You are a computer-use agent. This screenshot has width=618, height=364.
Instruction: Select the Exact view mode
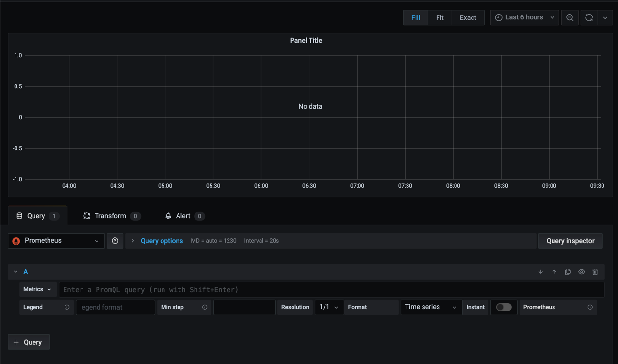(x=468, y=18)
